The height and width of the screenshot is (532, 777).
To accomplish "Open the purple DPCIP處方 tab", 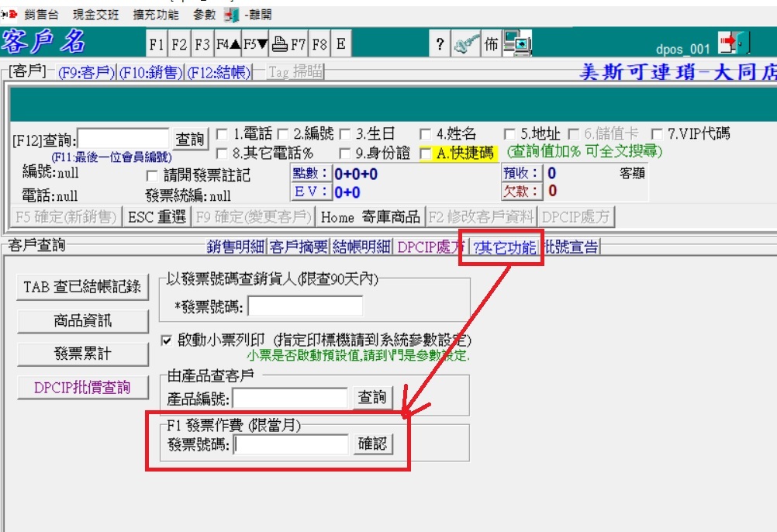I will [x=430, y=246].
